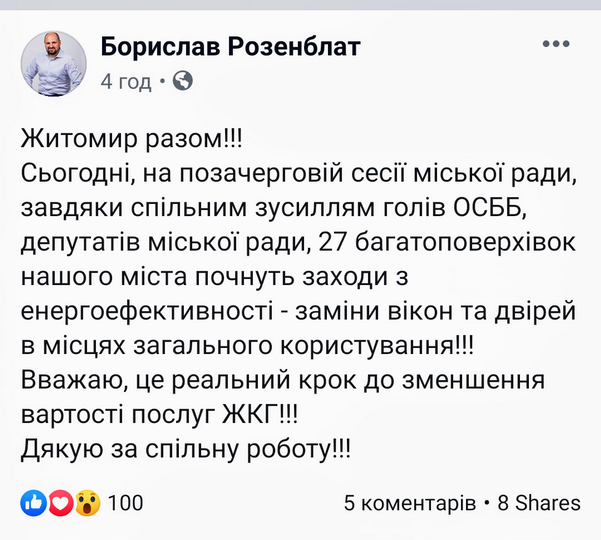View the "8 Shares" list
Screen dimensions: 601x540
click(x=538, y=503)
